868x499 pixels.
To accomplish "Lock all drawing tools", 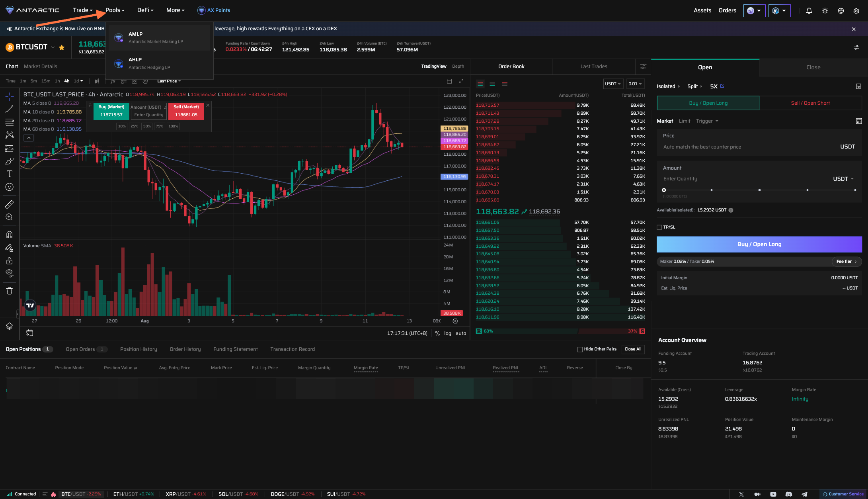I will coord(10,261).
